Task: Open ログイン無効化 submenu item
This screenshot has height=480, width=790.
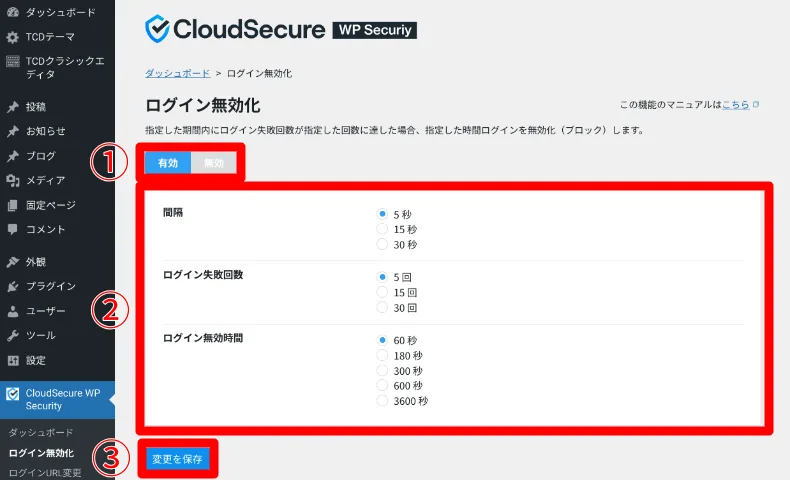Action: pos(41,453)
